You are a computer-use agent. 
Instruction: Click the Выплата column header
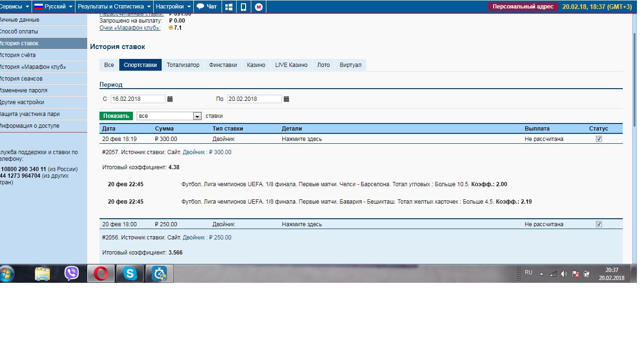pyautogui.click(x=537, y=129)
